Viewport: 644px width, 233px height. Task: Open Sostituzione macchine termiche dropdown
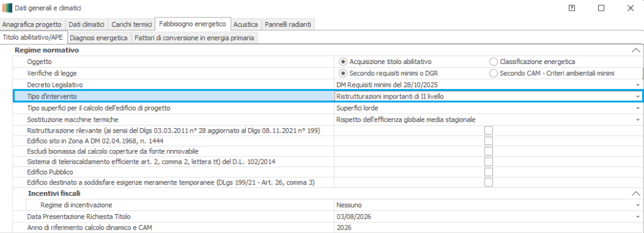[638, 120]
